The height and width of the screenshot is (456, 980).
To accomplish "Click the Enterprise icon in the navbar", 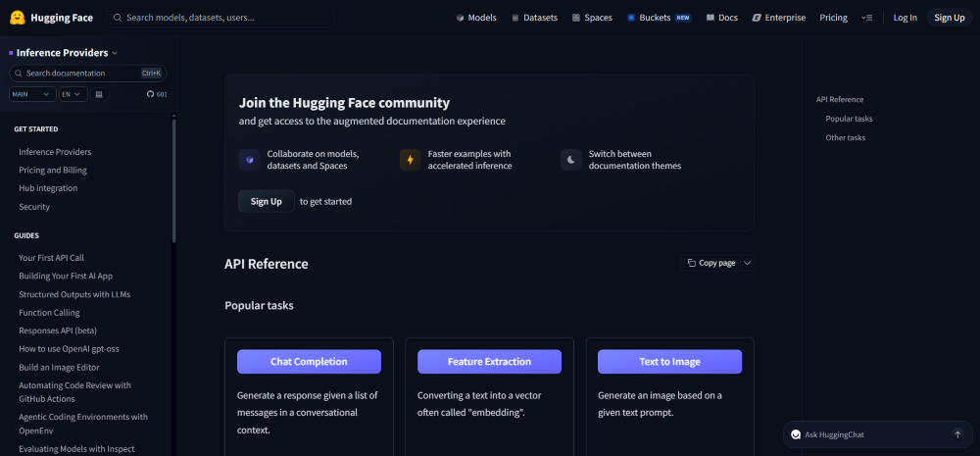I will coord(757,18).
